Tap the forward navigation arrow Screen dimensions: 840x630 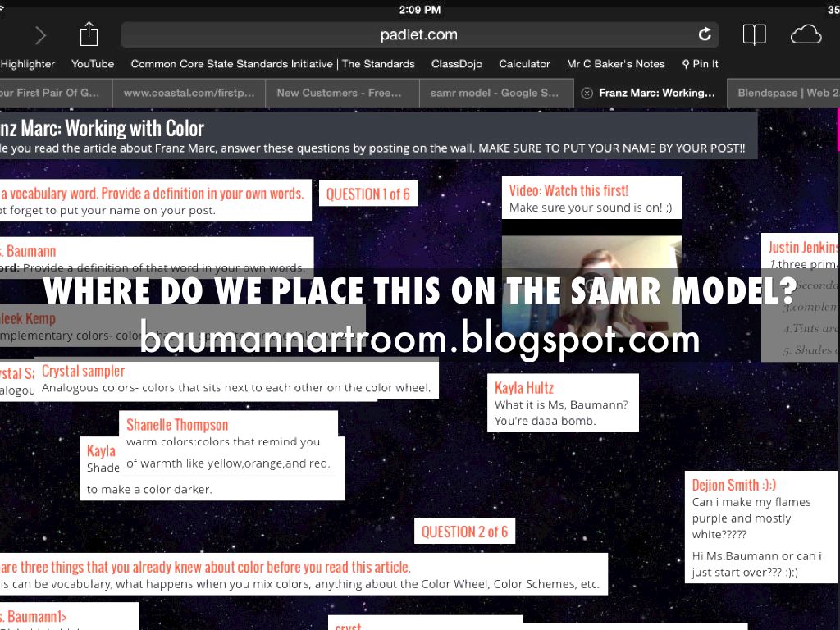pyautogui.click(x=40, y=35)
